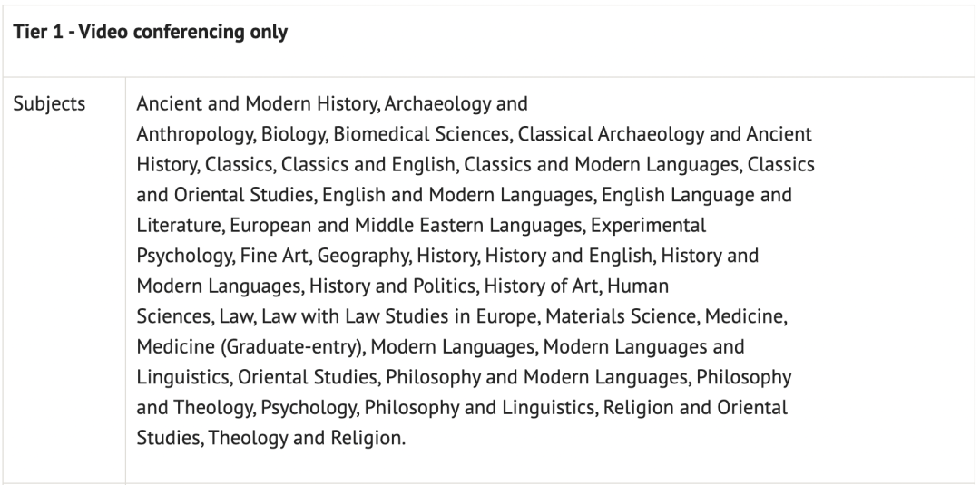Click 'Oriental Studies' after Linguistics

pos(308,378)
